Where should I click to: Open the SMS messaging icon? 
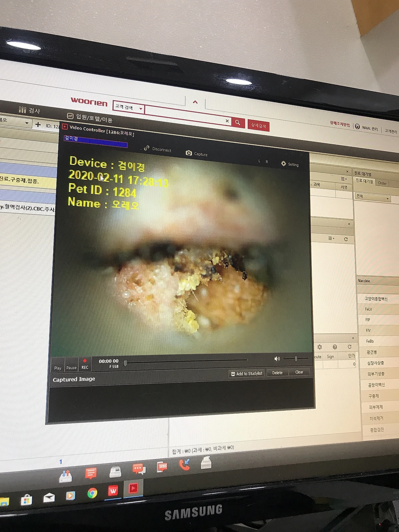[x=162, y=467]
